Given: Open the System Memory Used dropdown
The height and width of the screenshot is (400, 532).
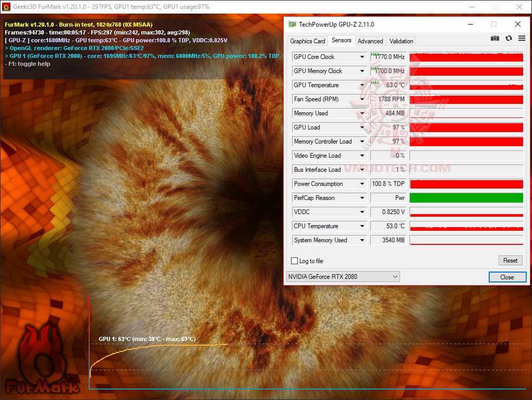Looking at the screenshot, I should 362,240.
